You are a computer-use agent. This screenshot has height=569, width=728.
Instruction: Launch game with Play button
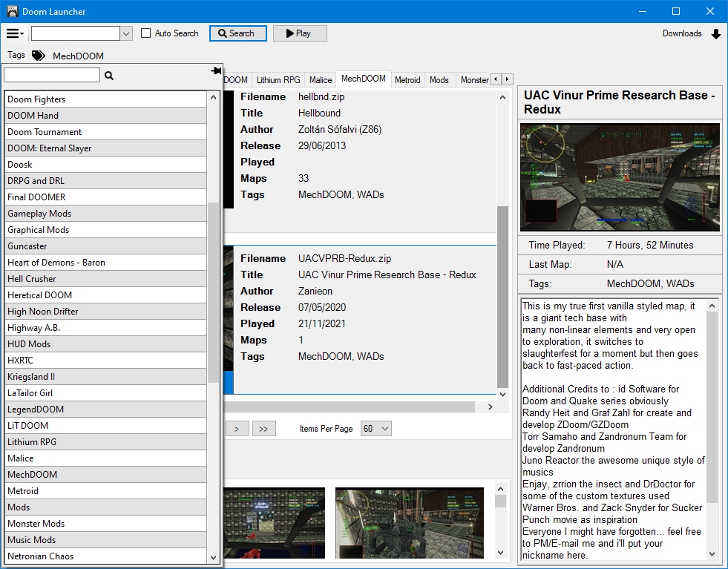pyautogui.click(x=300, y=33)
